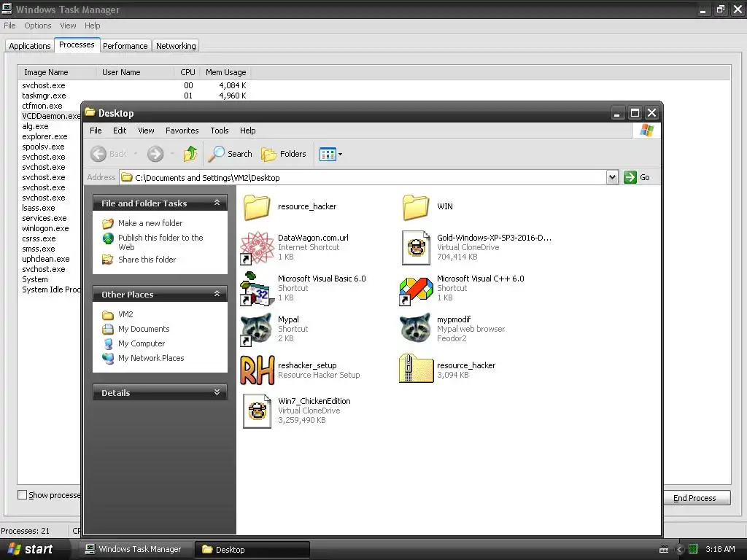Image resolution: width=747 pixels, height=560 pixels.
Task: Click the End Process button
Action: click(x=694, y=498)
